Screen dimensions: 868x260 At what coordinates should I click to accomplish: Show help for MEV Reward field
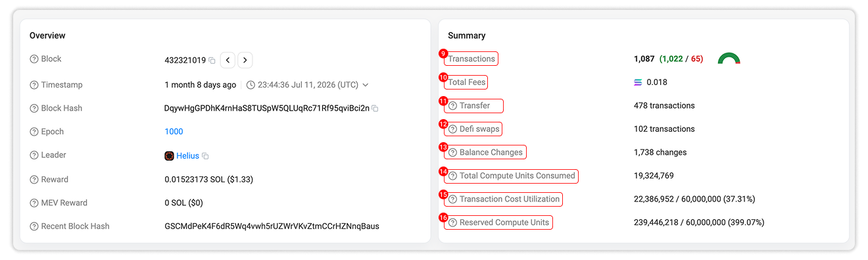(x=34, y=203)
